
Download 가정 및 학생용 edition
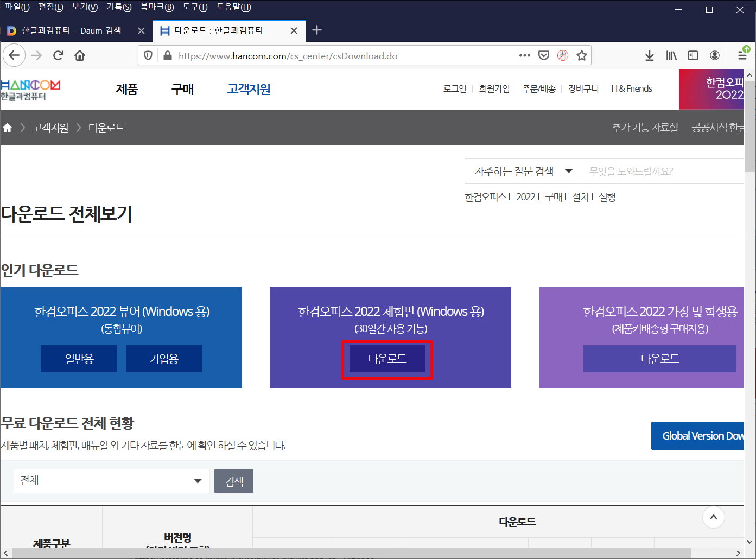click(660, 359)
